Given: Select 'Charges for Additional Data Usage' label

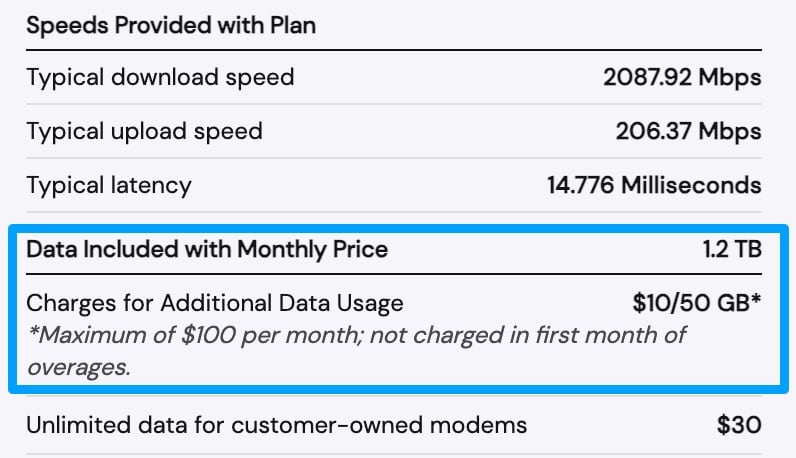Looking at the screenshot, I should pyautogui.click(x=215, y=302).
